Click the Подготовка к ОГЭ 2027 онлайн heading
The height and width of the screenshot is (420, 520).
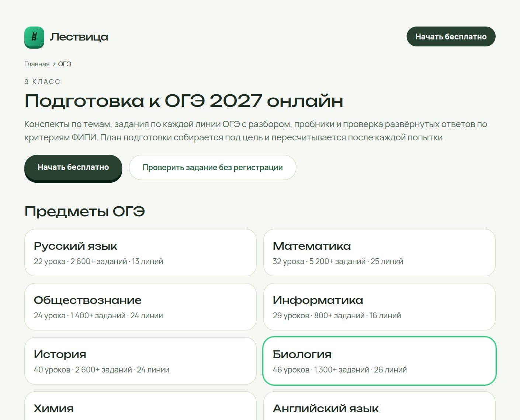[x=184, y=101]
